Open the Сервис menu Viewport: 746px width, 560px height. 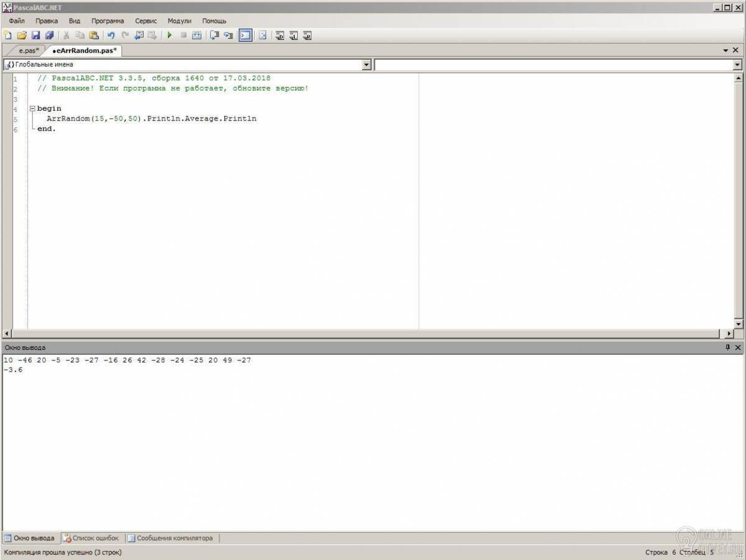coord(146,21)
